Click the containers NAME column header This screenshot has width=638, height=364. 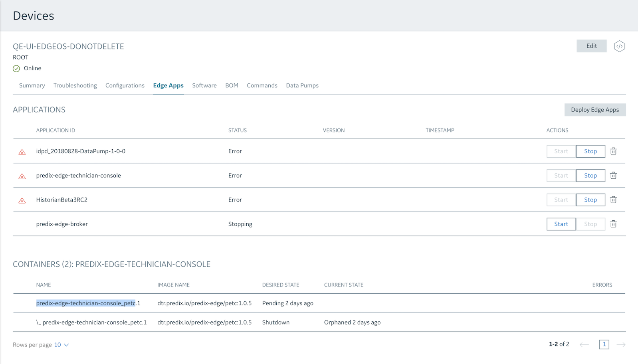point(44,285)
